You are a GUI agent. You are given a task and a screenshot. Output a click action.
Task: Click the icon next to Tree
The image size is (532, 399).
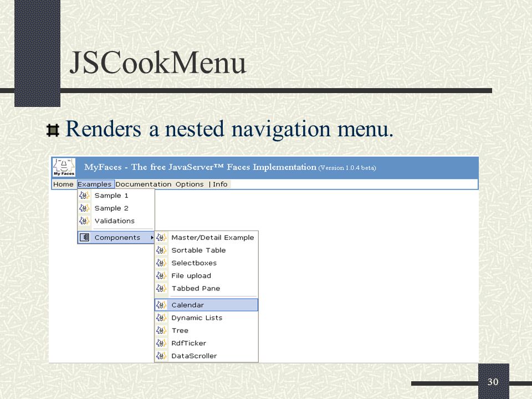pos(161,330)
